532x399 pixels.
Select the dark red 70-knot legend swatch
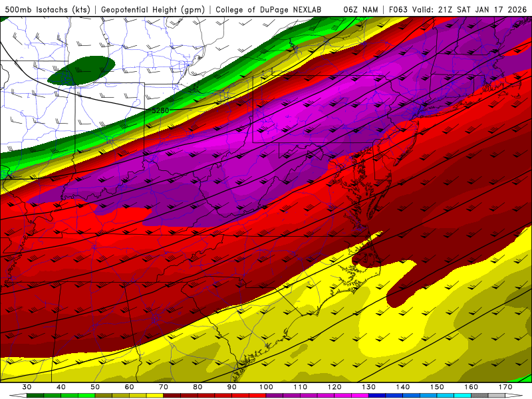(x=172, y=396)
